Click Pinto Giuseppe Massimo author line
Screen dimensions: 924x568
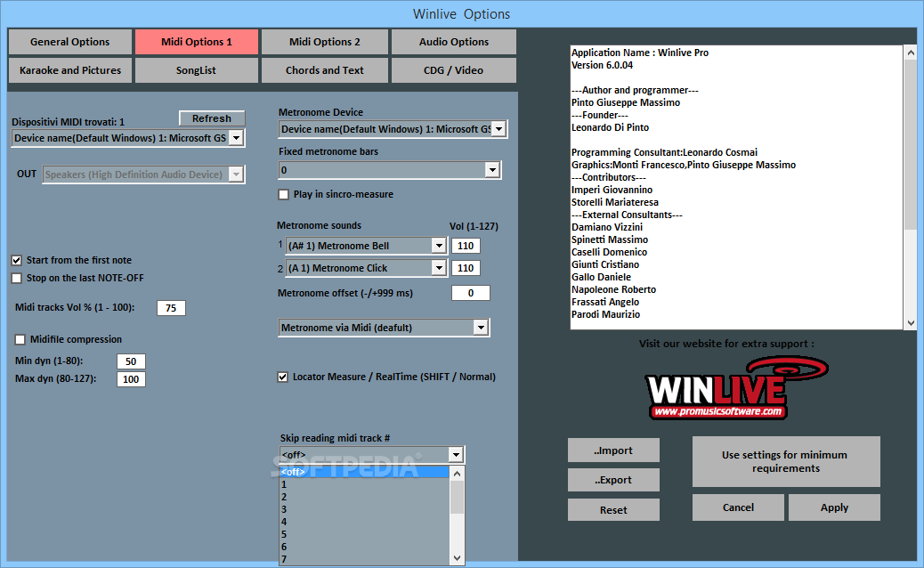point(626,102)
